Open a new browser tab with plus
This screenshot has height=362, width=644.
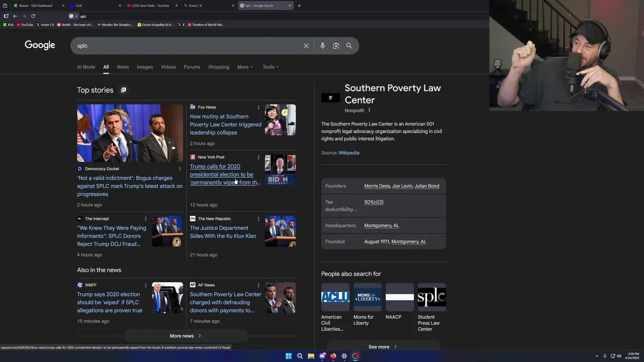tap(299, 6)
